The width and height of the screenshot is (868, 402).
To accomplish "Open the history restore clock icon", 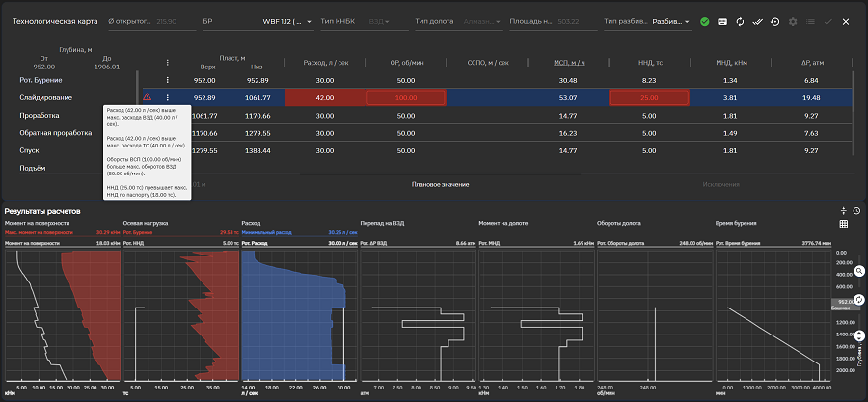I will click(x=774, y=21).
